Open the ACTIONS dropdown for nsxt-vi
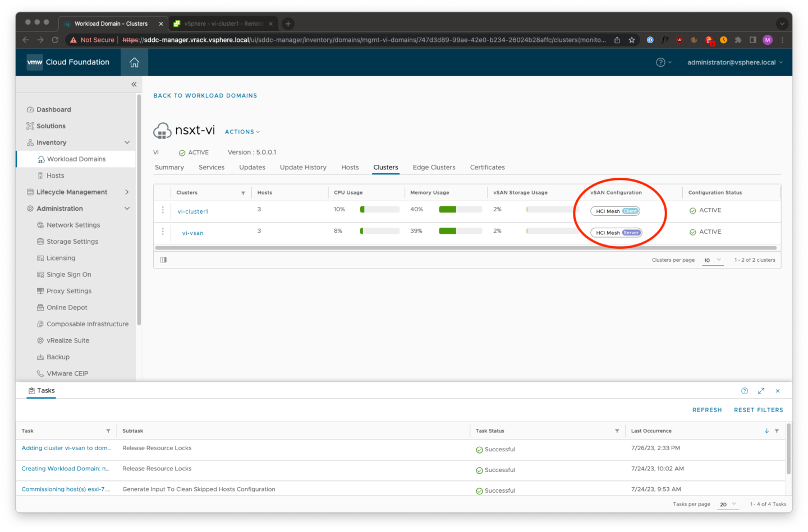This screenshot has height=532, width=808. [241, 131]
